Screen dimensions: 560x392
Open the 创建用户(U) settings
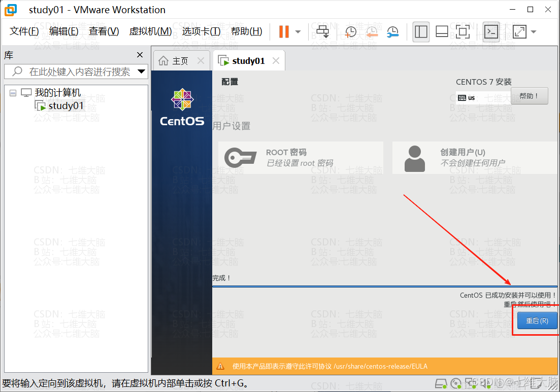tap(475, 158)
